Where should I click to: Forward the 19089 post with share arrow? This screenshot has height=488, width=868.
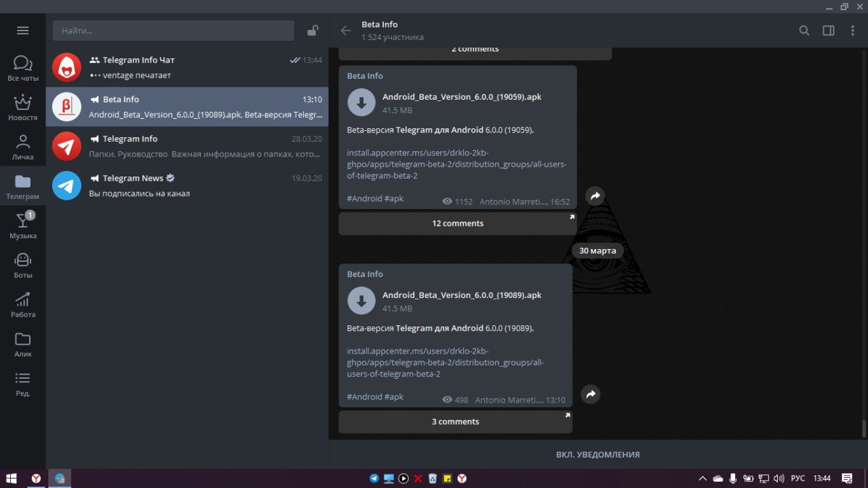click(591, 394)
